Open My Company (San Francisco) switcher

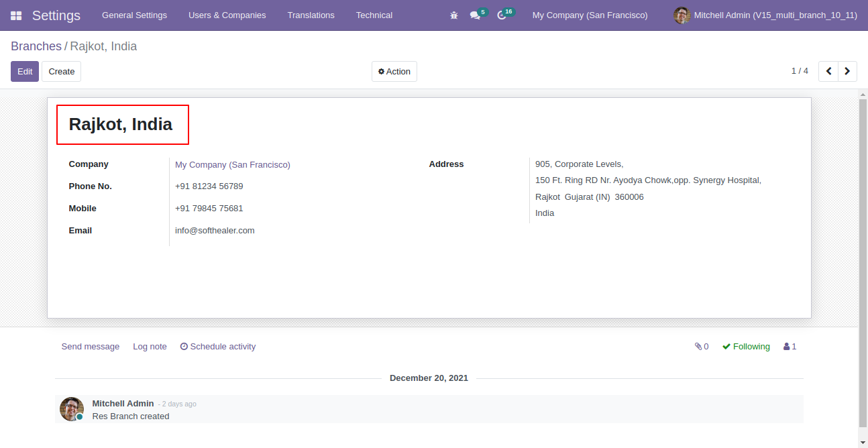tap(590, 15)
